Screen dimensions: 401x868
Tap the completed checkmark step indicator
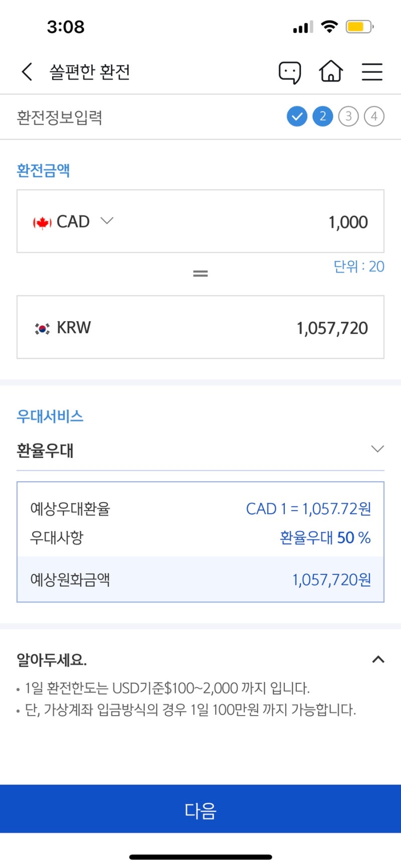coord(297,116)
